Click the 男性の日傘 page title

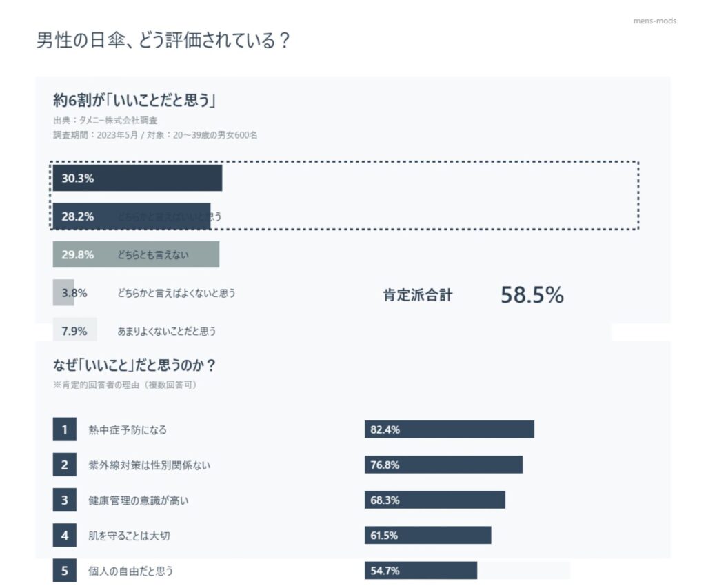click(163, 41)
